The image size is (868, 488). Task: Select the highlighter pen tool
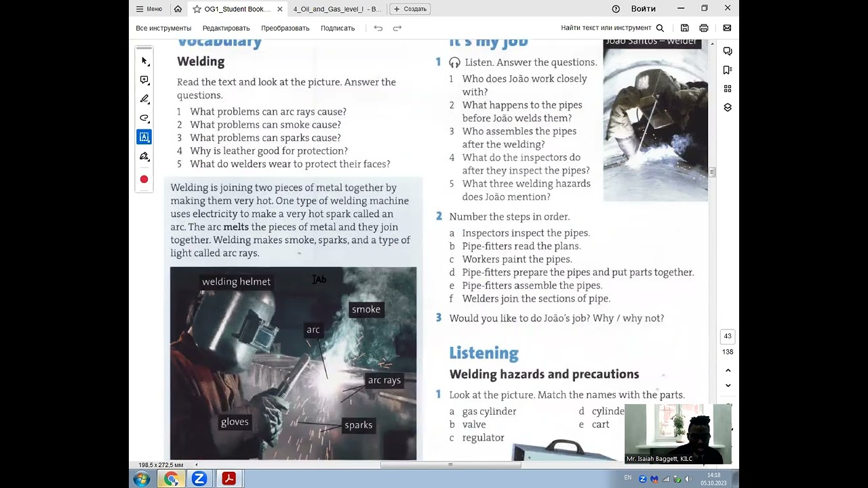point(144,99)
